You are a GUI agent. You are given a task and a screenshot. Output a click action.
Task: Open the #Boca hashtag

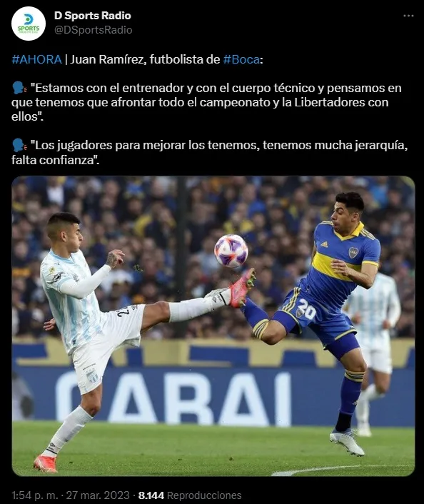[241, 59]
